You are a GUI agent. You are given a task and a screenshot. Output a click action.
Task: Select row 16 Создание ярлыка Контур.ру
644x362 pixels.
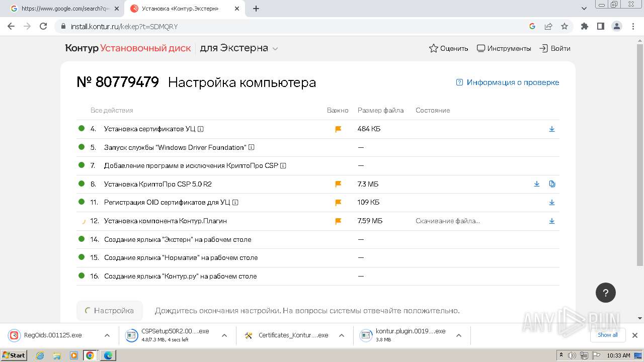pos(318,276)
